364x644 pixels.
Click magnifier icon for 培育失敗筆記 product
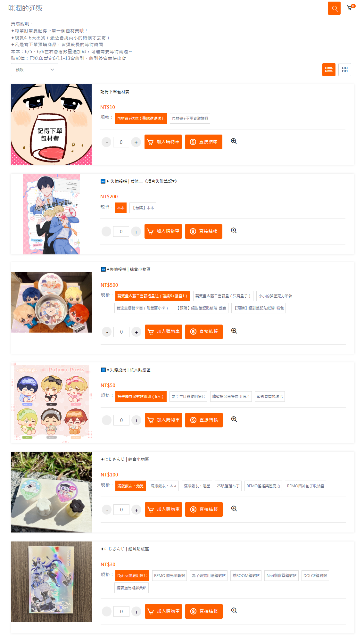(234, 230)
